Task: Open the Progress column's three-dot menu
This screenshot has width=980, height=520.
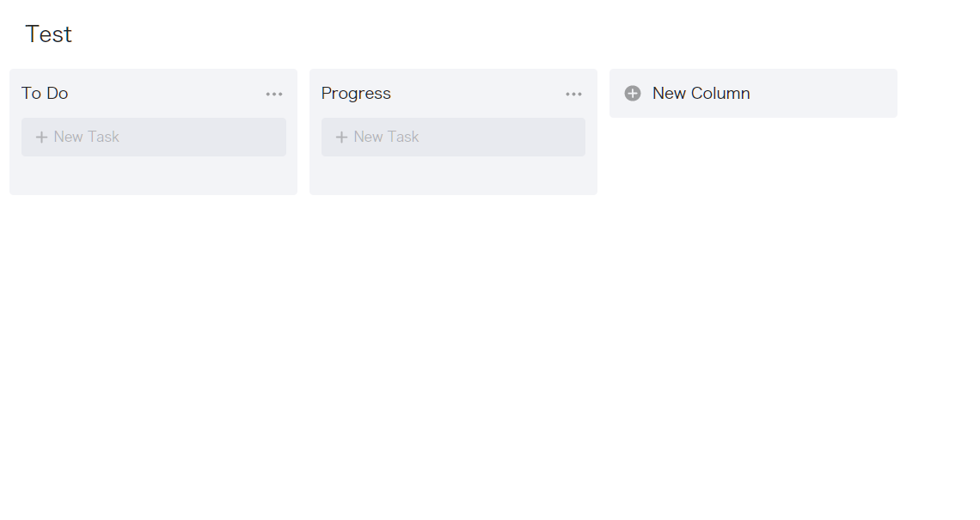Action: coord(573,94)
